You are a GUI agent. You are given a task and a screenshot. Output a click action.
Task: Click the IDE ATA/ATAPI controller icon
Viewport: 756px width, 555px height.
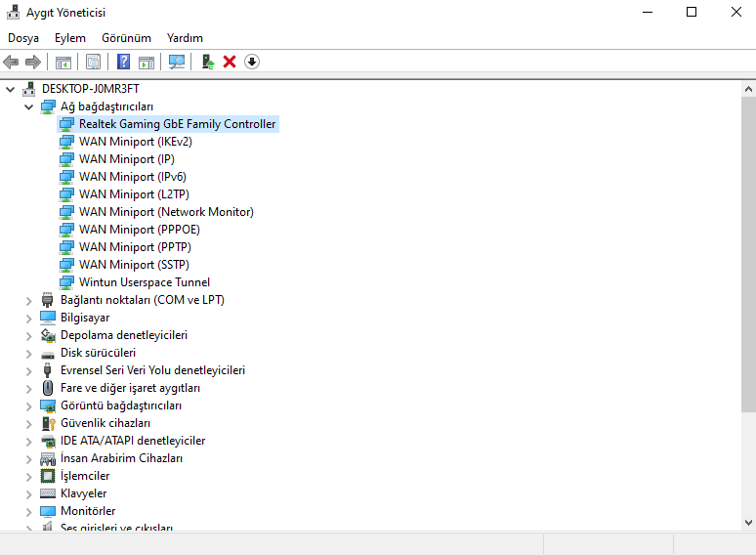tap(48, 441)
